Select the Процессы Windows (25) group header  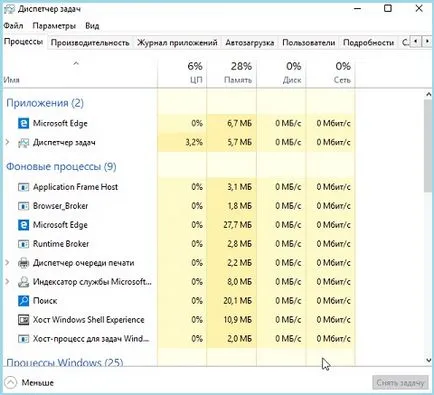65,362
